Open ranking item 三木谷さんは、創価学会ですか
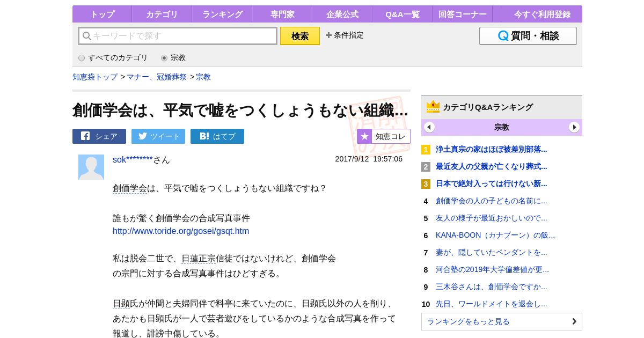 [x=492, y=286]
